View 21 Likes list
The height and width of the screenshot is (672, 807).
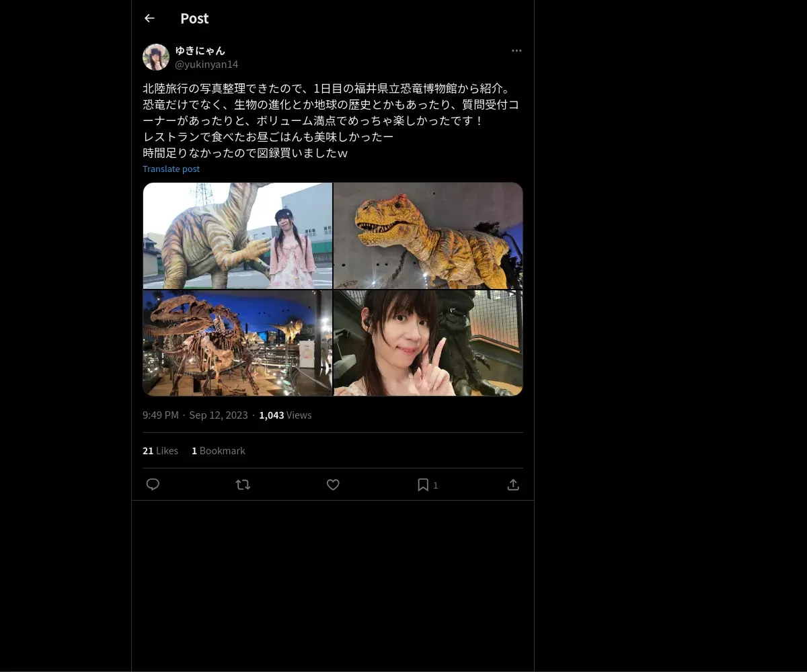point(160,451)
